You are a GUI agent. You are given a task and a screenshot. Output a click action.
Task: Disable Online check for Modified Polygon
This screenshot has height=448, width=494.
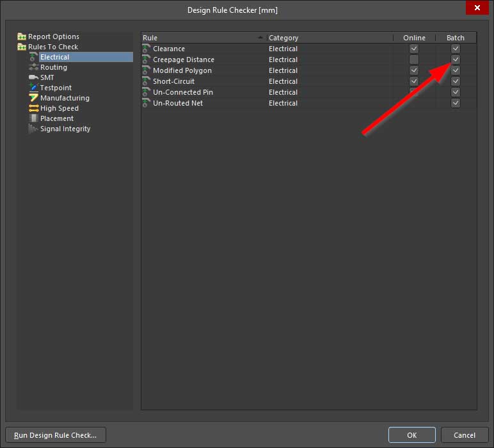[x=414, y=70]
